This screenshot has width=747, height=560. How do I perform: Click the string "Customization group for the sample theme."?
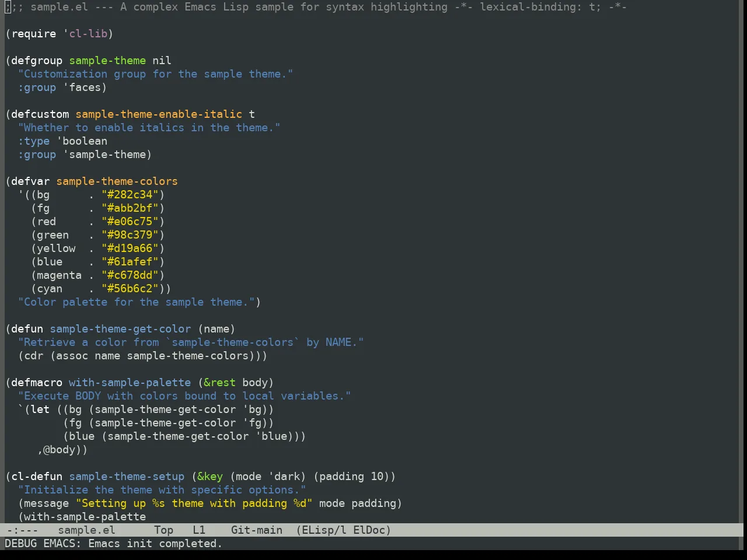point(156,74)
